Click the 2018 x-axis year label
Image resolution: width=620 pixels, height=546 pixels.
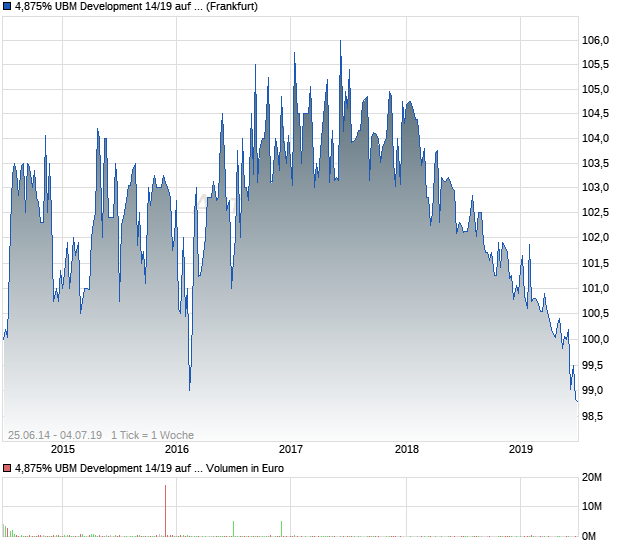[406, 449]
